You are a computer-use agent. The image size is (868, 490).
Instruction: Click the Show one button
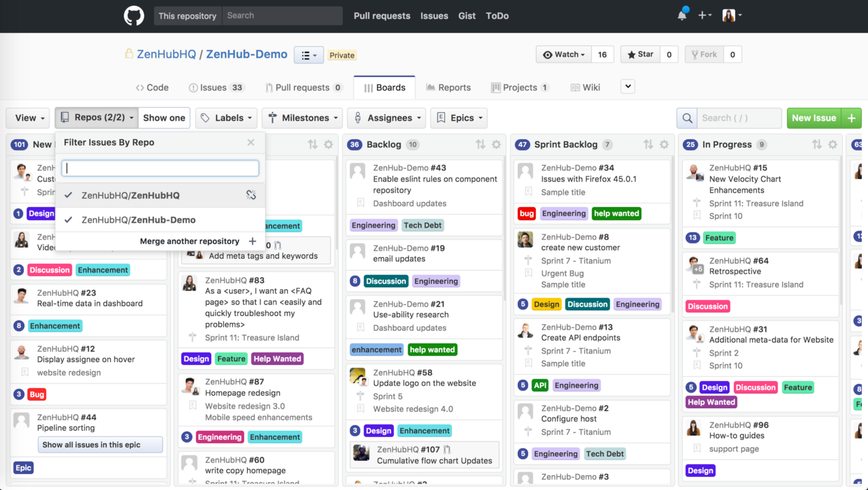[164, 118]
